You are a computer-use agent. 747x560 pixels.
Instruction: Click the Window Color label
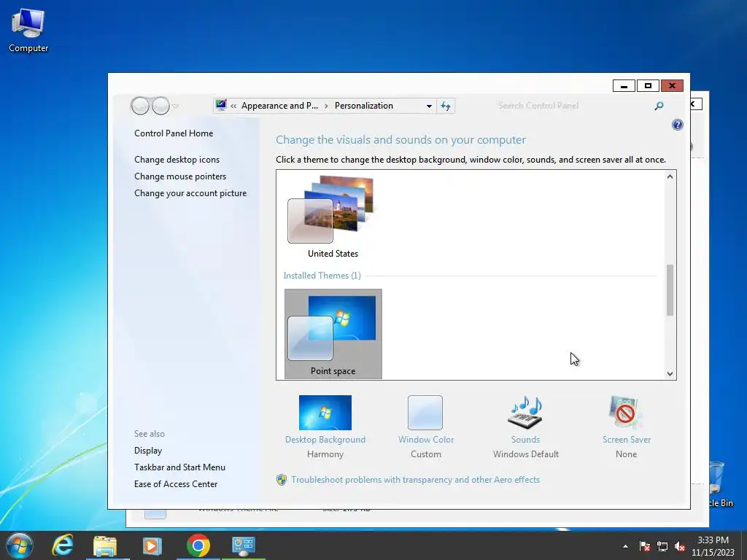coord(426,440)
